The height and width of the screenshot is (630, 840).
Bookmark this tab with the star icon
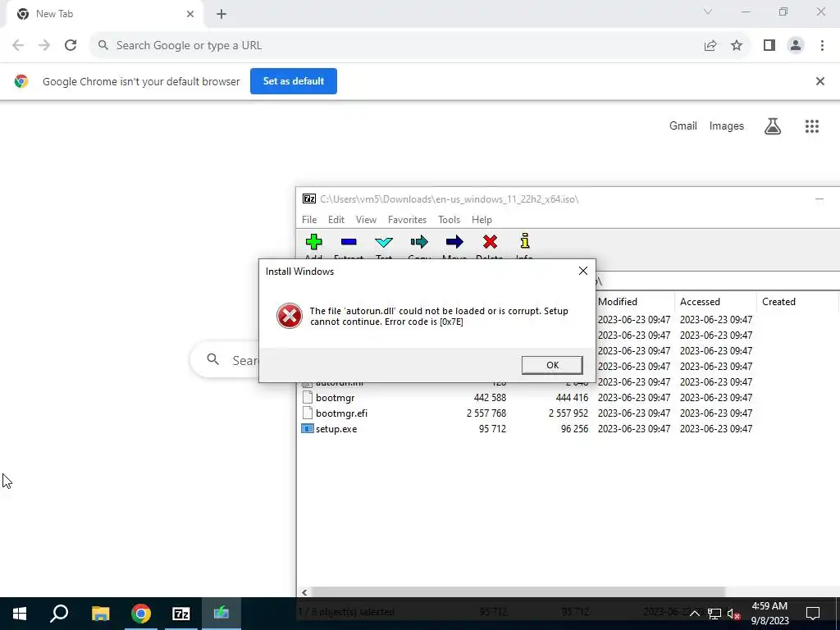[737, 46]
